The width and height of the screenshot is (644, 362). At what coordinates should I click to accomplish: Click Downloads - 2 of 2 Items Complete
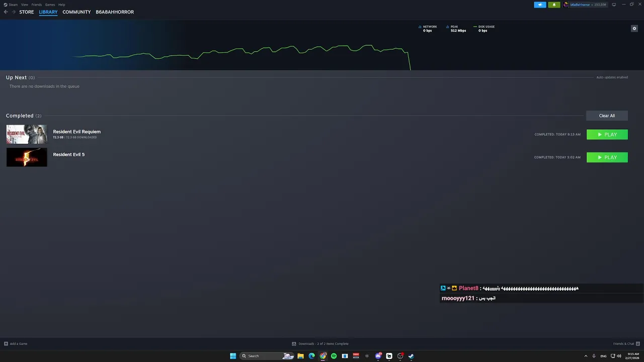pyautogui.click(x=324, y=344)
